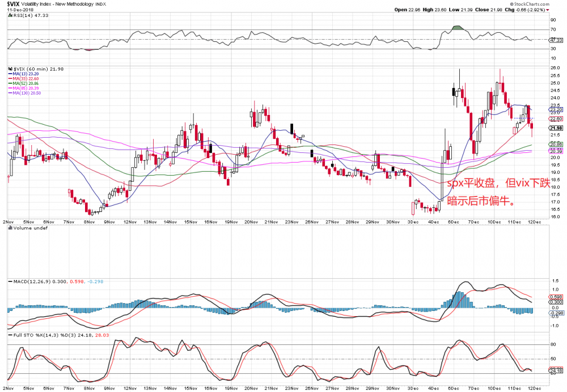The image size is (567, 392).
Task: Click the Volume histogram legend icon
Action: [9, 228]
